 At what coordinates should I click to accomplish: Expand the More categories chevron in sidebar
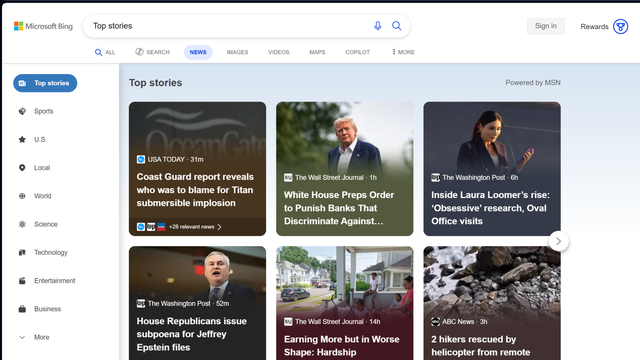click(22, 337)
